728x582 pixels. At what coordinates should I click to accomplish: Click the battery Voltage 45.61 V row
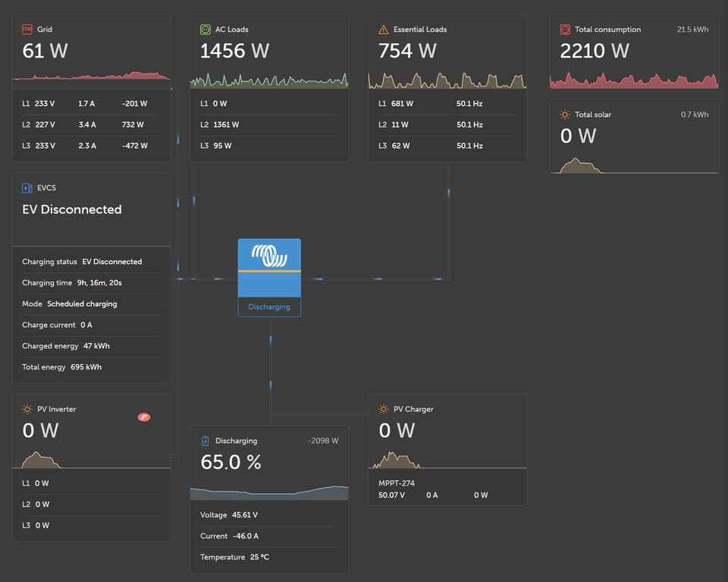coord(269,514)
